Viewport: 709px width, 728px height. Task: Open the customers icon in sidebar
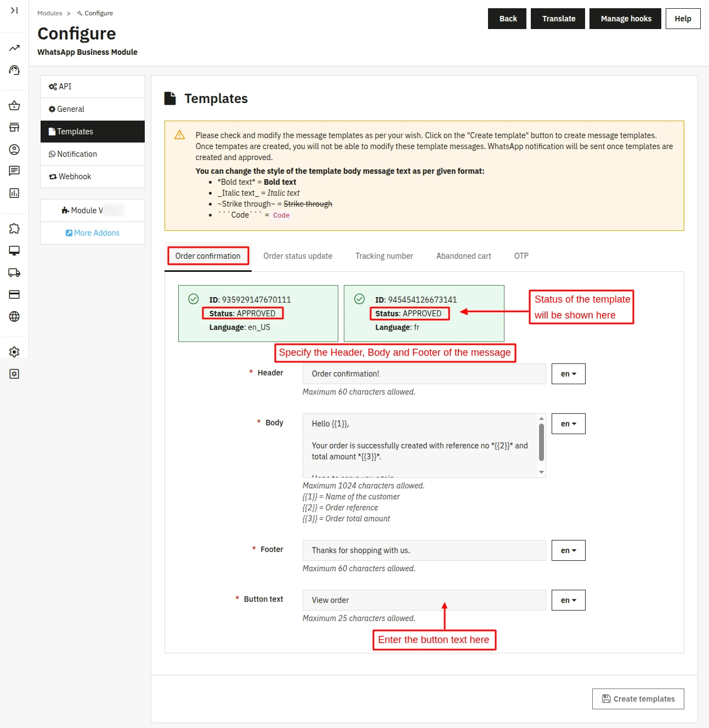coord(14,149)
